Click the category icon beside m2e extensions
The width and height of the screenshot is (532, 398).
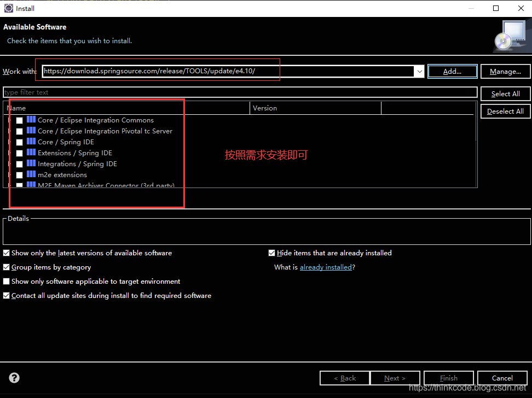click(31, 174)
